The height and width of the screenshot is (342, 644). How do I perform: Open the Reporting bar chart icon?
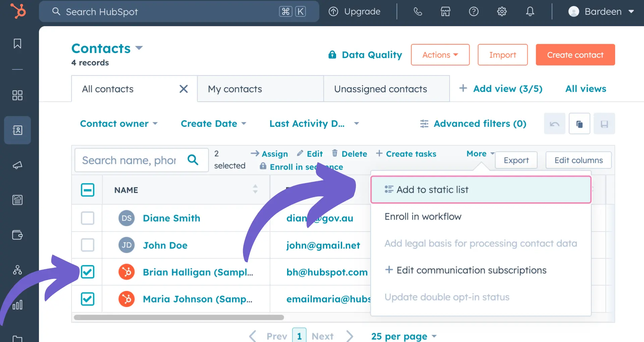pos(17,304)
